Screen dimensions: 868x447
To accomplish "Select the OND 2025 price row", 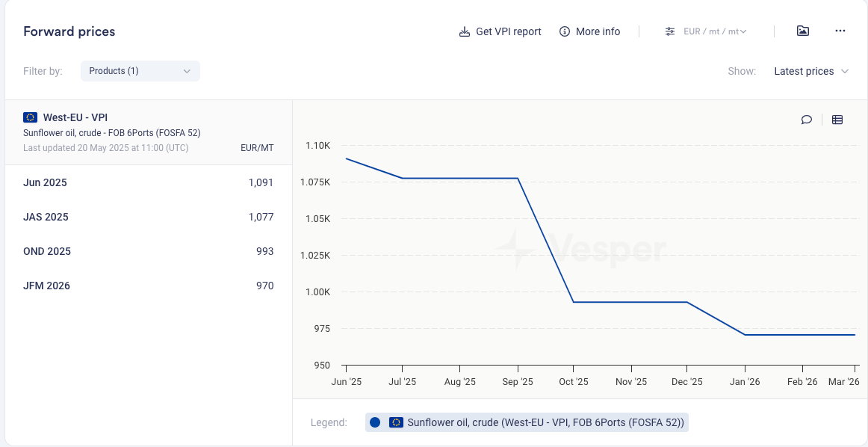I will (148, 251).
